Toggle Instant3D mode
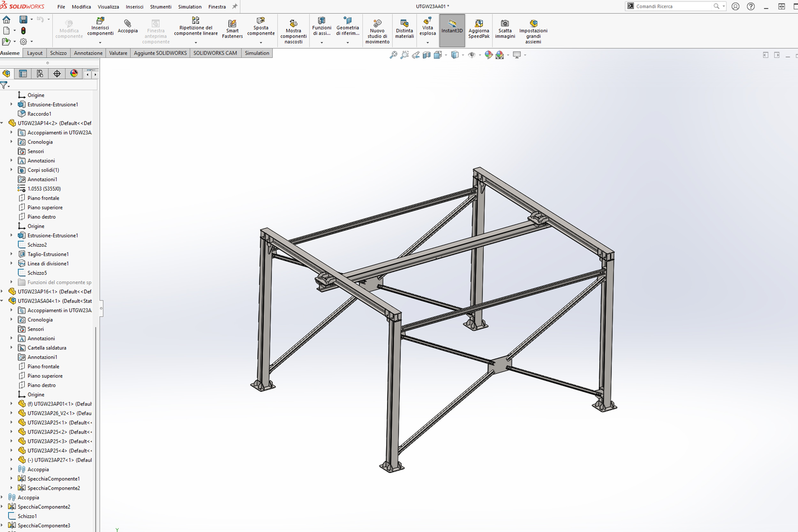Viewport: 798px width, 532px height. pos(452,31)
